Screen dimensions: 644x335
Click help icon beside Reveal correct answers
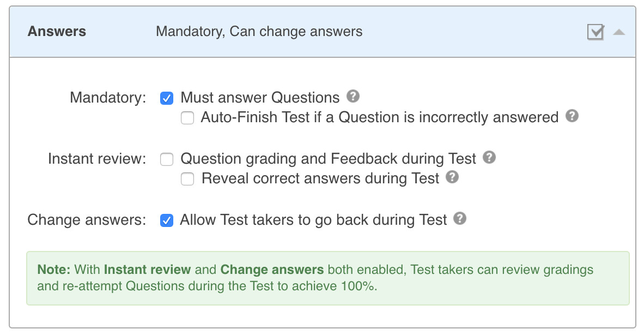point(452,177)
